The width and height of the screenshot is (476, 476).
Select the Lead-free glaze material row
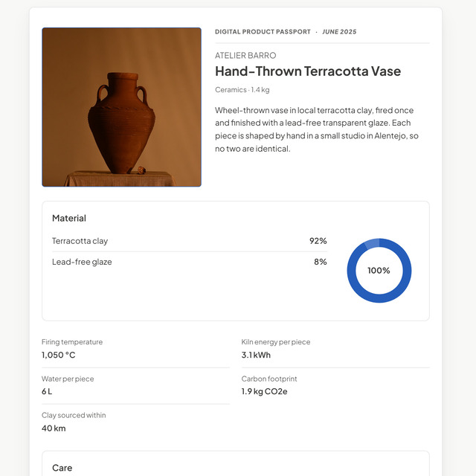coord(190,262)
